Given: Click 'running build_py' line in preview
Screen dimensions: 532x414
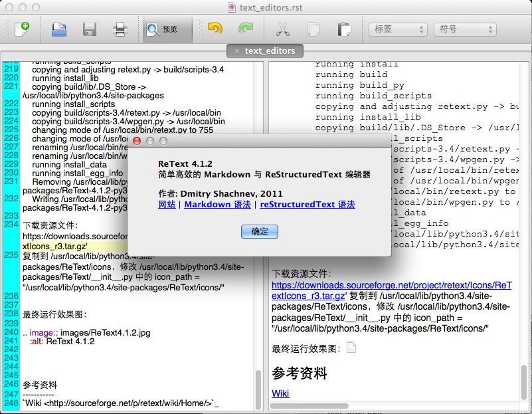Looking at the screenshot, I should pos(359,85).
